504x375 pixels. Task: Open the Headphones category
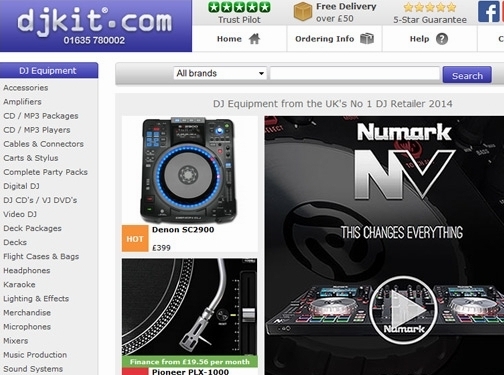[27, 270]
